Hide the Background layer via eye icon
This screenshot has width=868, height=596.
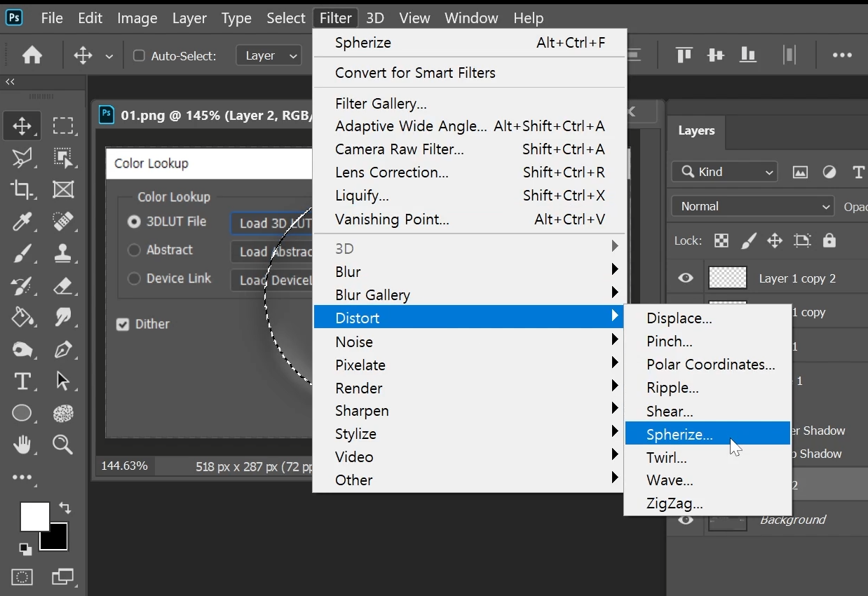pos(686,520)
